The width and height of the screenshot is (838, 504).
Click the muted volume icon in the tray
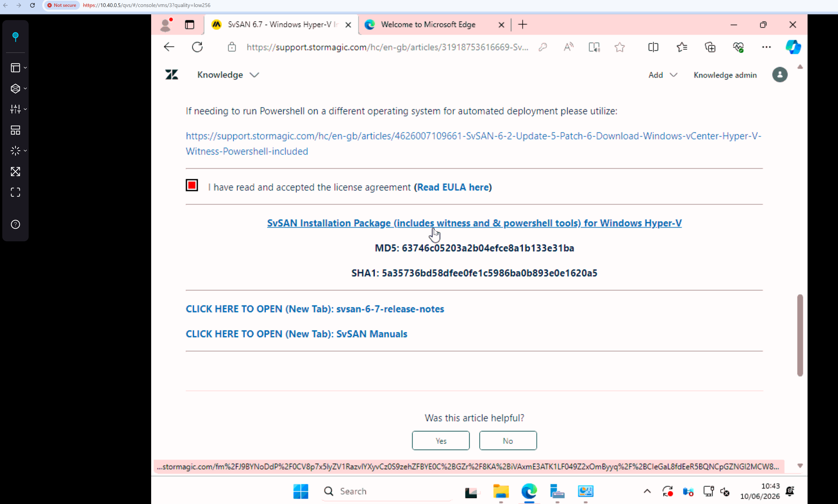click(x=725, y=491)
